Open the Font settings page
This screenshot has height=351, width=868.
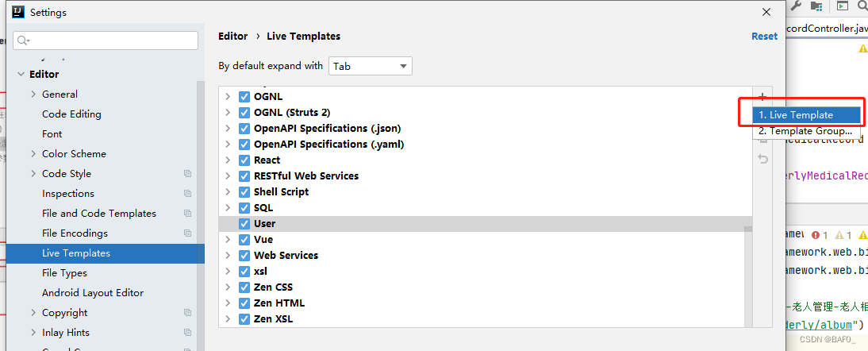pos(52,134)
